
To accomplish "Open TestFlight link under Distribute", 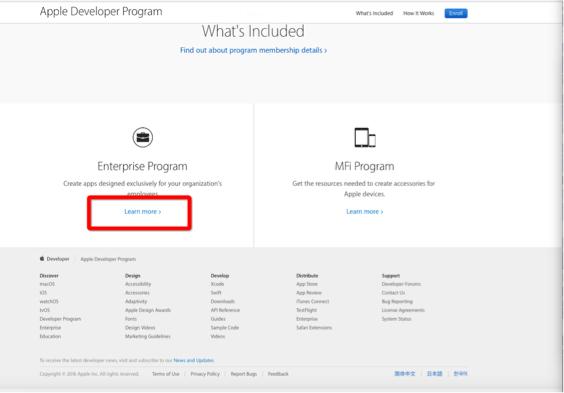I will [306, 310].
